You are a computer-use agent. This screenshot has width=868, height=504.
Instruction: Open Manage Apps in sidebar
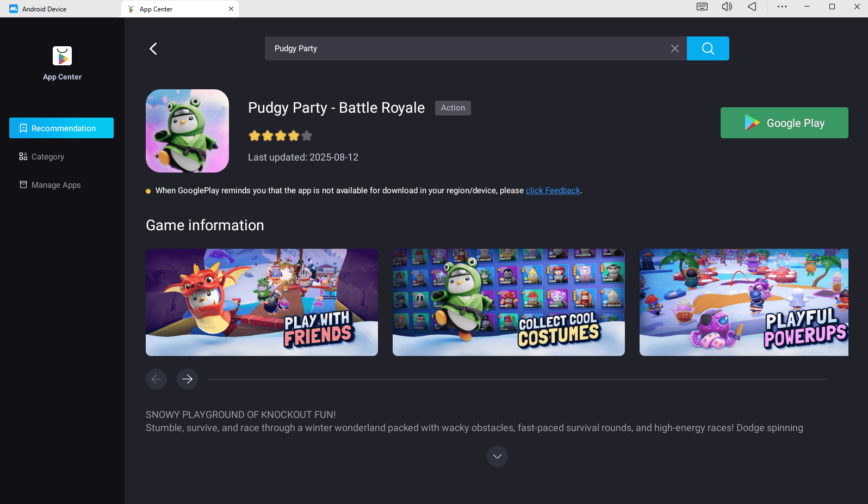61,185
